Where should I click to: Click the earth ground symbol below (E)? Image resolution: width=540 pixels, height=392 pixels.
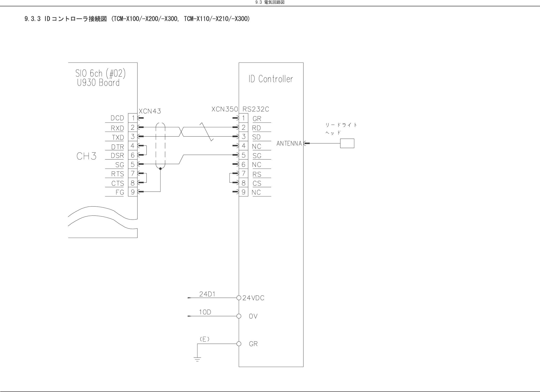coord(197,359)
